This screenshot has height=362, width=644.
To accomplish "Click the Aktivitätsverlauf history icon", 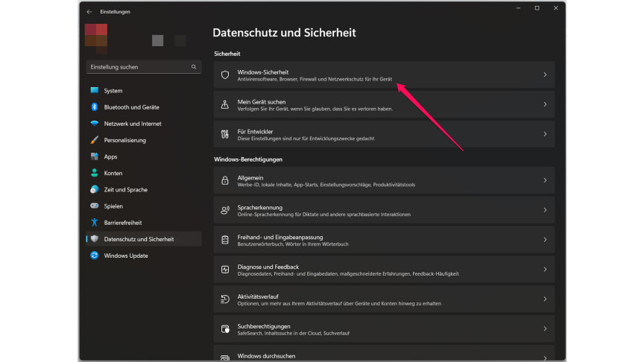I will 225,299.
